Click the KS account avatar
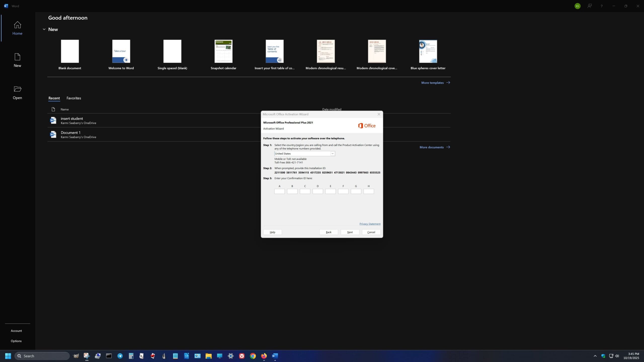The height and width of the screenshot is (362, 644). point(577,6)
